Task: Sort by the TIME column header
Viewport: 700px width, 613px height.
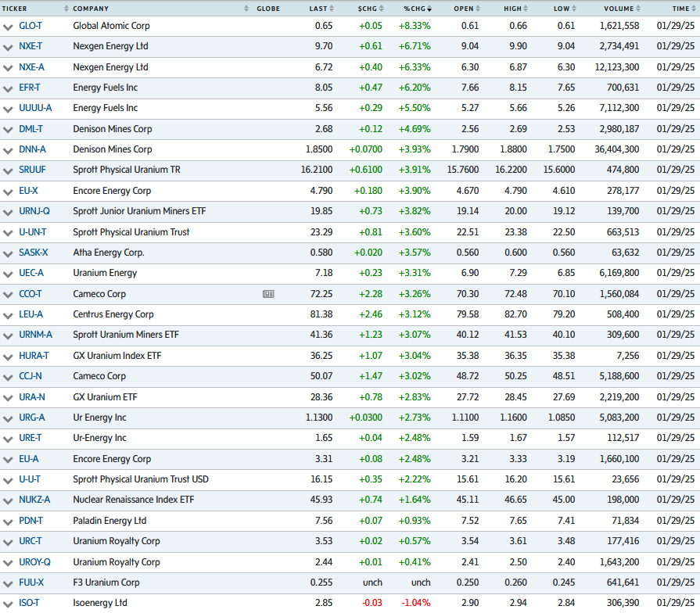Action: pyautogui.click(x=684, y=9)
